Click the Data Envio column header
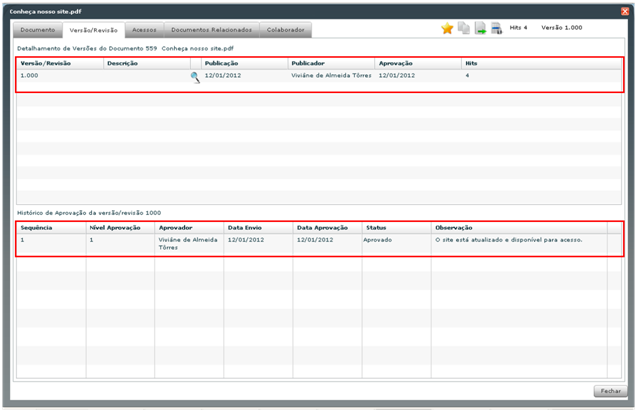637x412 pixels. point(258,228)
